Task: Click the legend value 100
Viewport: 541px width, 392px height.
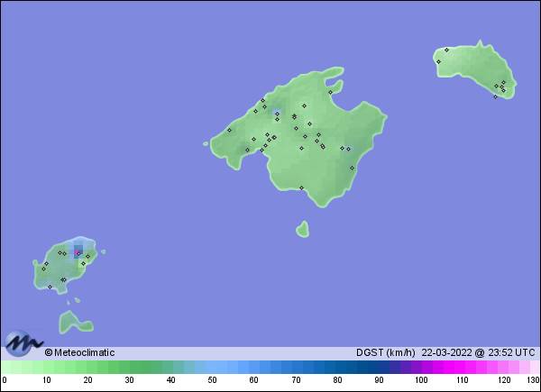Action: point(421,380)
